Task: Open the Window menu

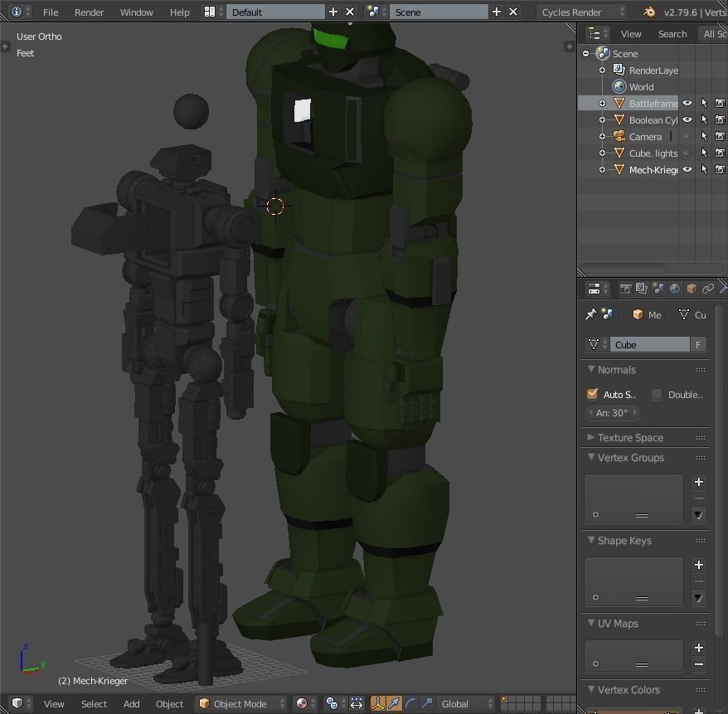Action: [137, 12]
